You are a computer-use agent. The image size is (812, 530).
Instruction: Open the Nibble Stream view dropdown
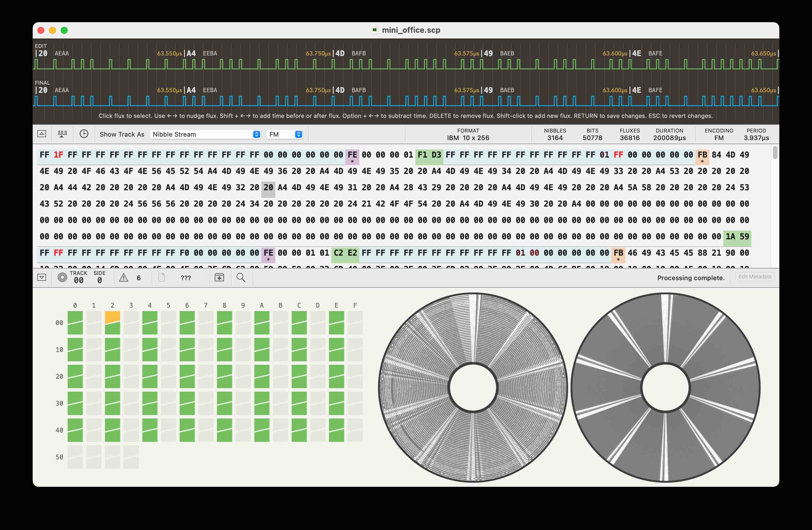205,134
